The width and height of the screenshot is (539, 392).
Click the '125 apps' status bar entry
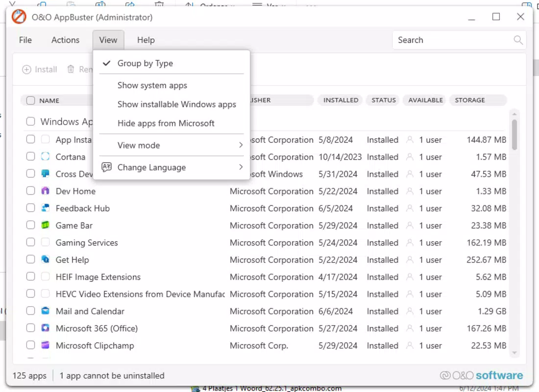coord(29,375)
